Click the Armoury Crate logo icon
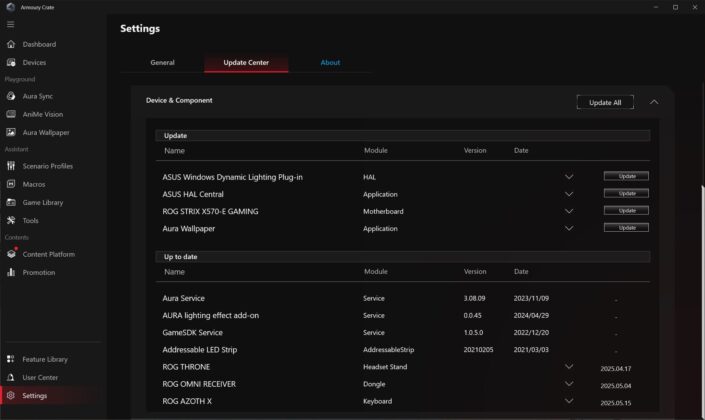 [10, 7]
